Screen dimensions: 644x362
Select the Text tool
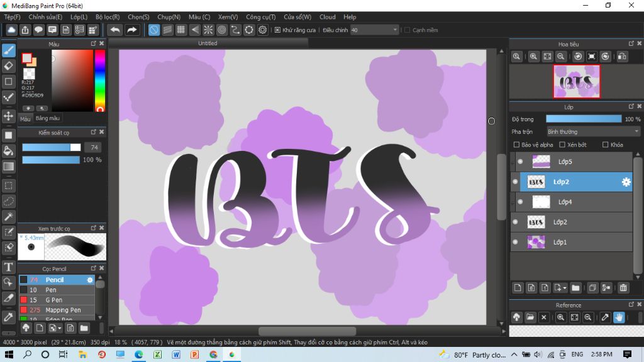tap(9, 267)
